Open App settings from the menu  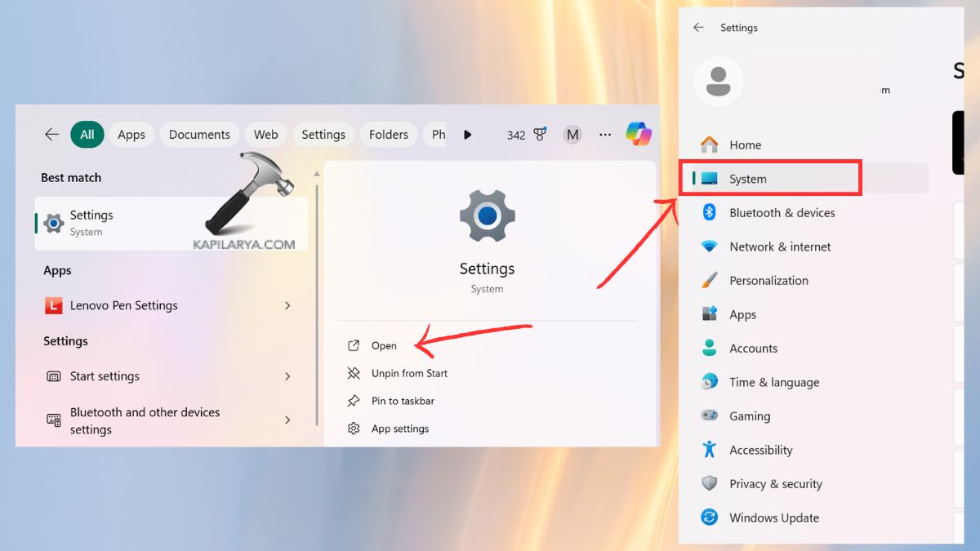(399, 428)
